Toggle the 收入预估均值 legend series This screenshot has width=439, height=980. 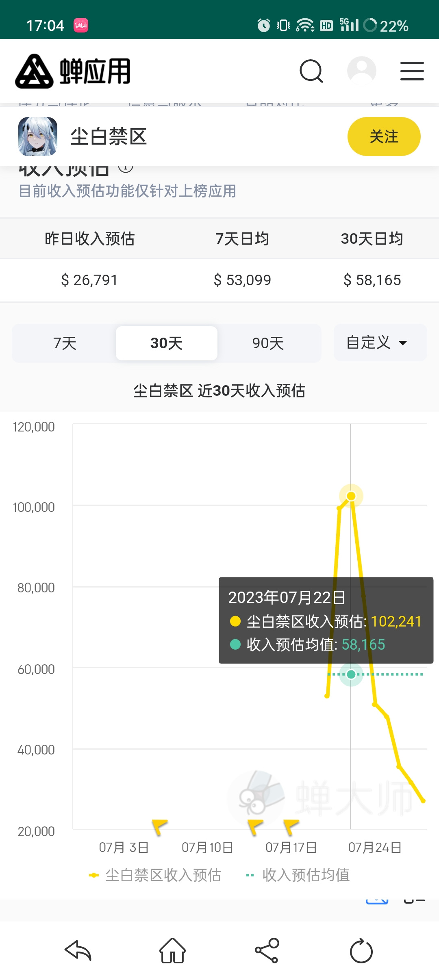pyautogui.click(x=298, y=875)
